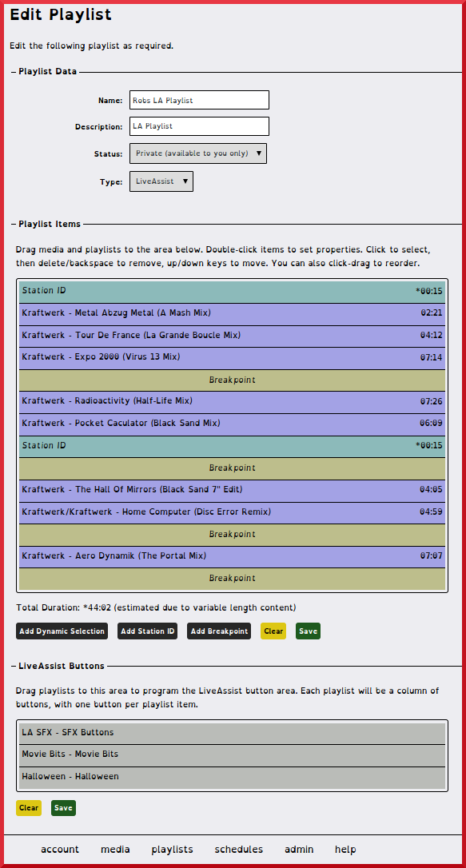Open the admin menu

coord(299,849)
